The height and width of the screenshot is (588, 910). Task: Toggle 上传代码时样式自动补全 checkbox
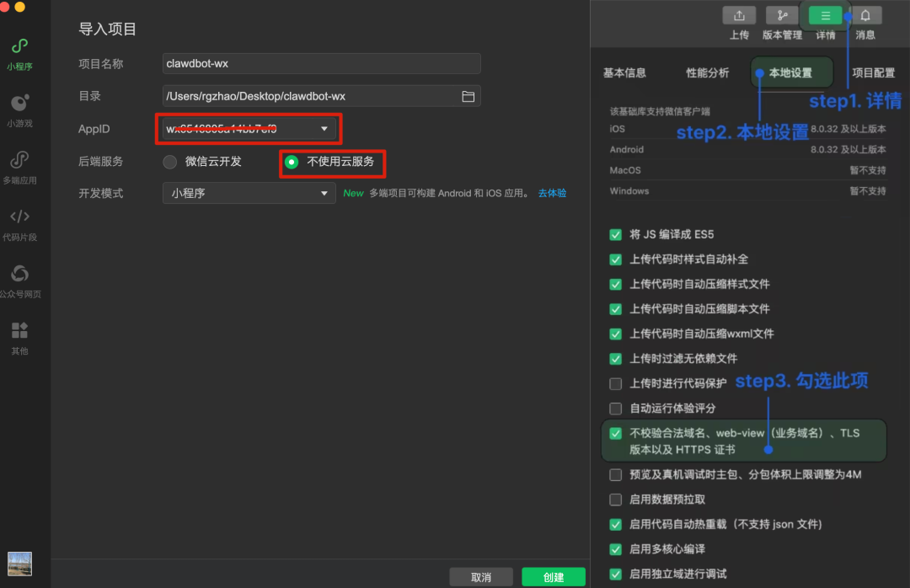[616, 259]
